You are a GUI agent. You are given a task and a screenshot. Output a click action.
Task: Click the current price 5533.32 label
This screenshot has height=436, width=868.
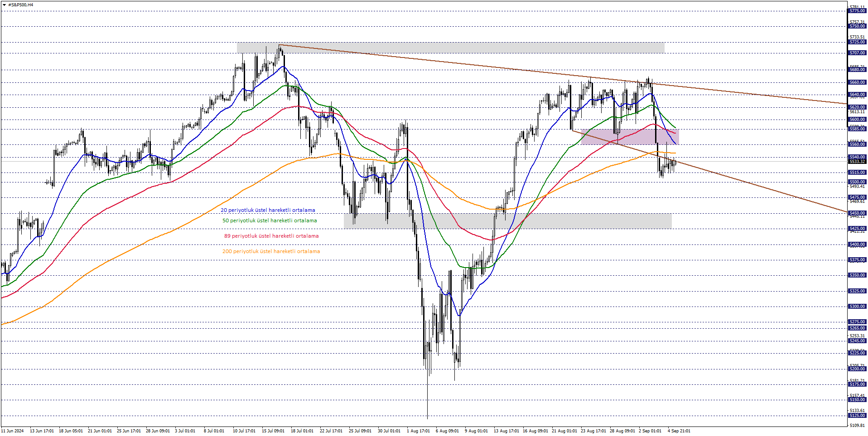click(x=857, y=162)
